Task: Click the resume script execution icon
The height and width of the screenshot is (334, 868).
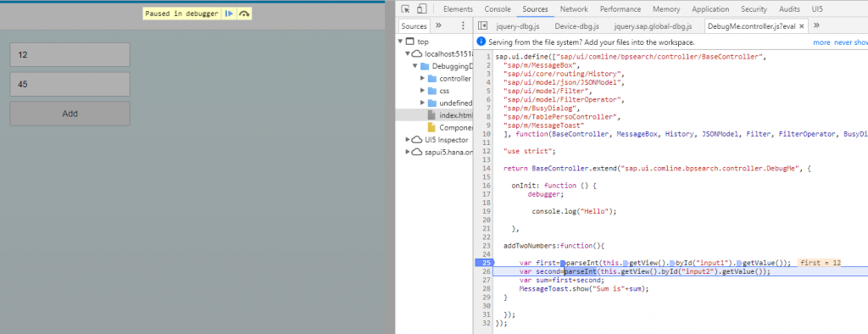Action: (x=229, y=14)
